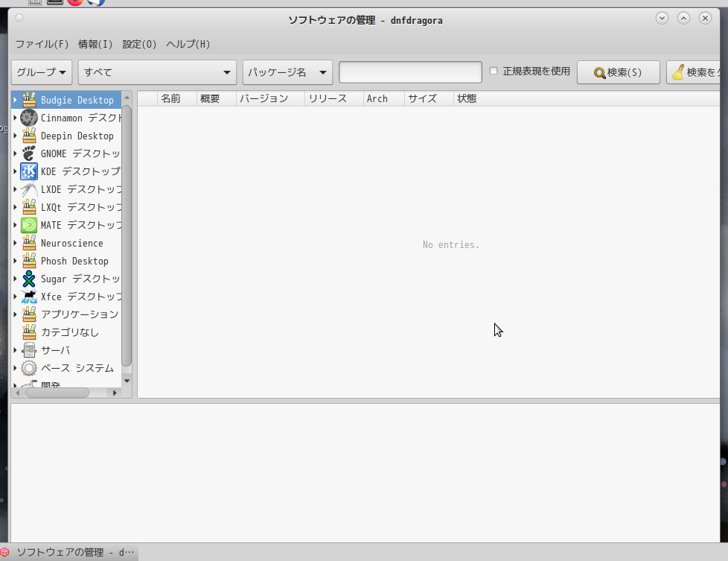Select the Phosh Desktop tree row text

(74, 262)
